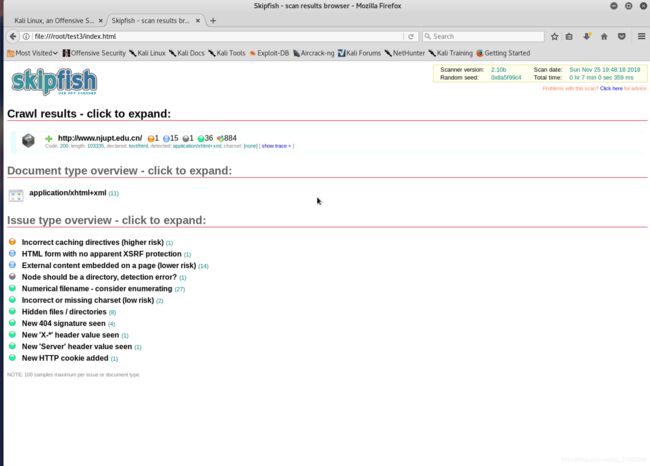Viewport: 650px width, 466px height.
Task: Open the Kali Training bookmark
Action: [x=451, y=53]
